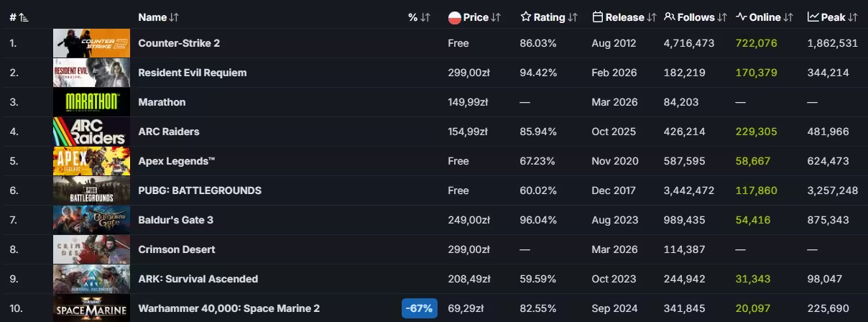Click the -67% discount badge

tap(419, 308)
